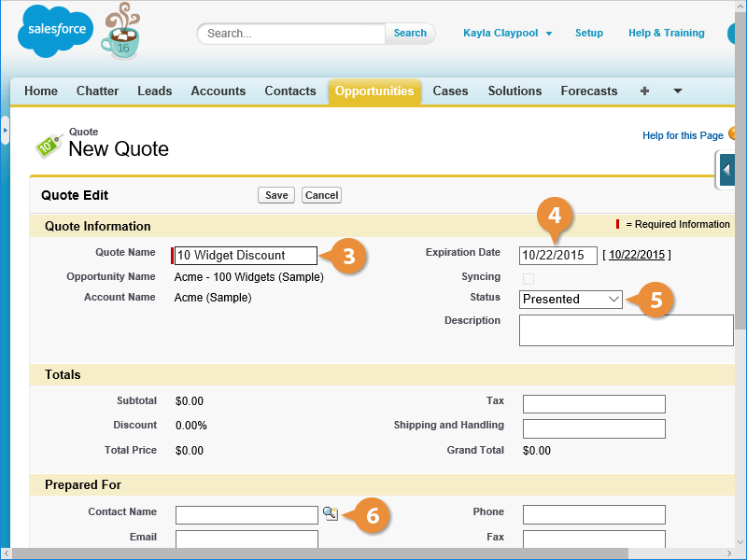Viewport: 747px width, 560px height.
Task: Go to the Solutions tab
Action: [514, 91]
